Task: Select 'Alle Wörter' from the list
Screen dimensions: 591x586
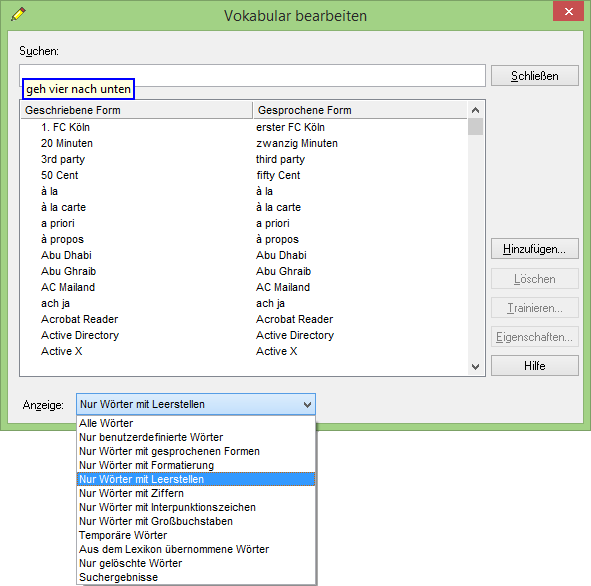Action: pos(196,423)
